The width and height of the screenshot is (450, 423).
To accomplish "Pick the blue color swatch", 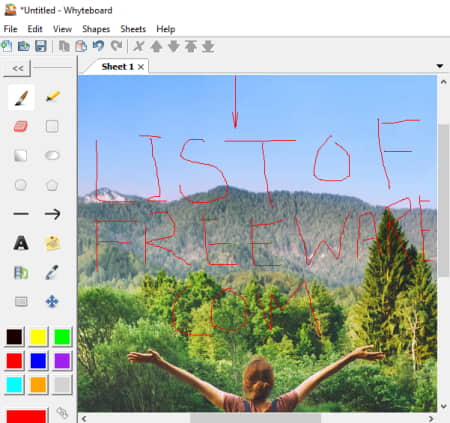I will pos(38,361).
